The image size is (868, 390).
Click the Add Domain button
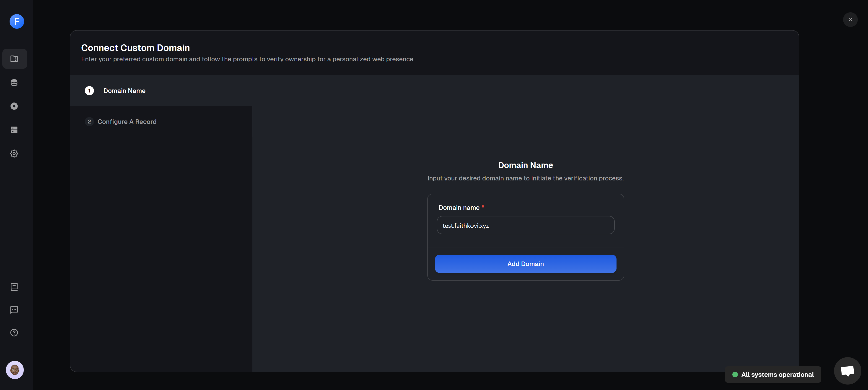tap(525, 264)
